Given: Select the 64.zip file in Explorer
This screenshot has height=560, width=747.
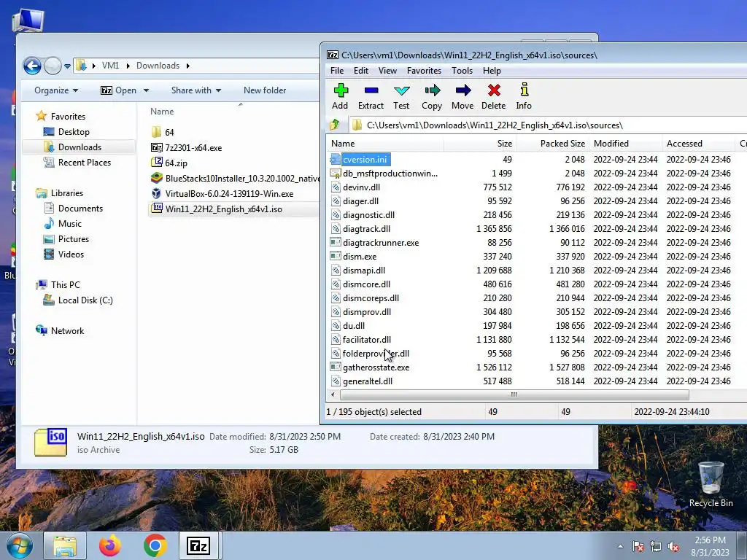Looking at the screenshot, I should point(176,163).
